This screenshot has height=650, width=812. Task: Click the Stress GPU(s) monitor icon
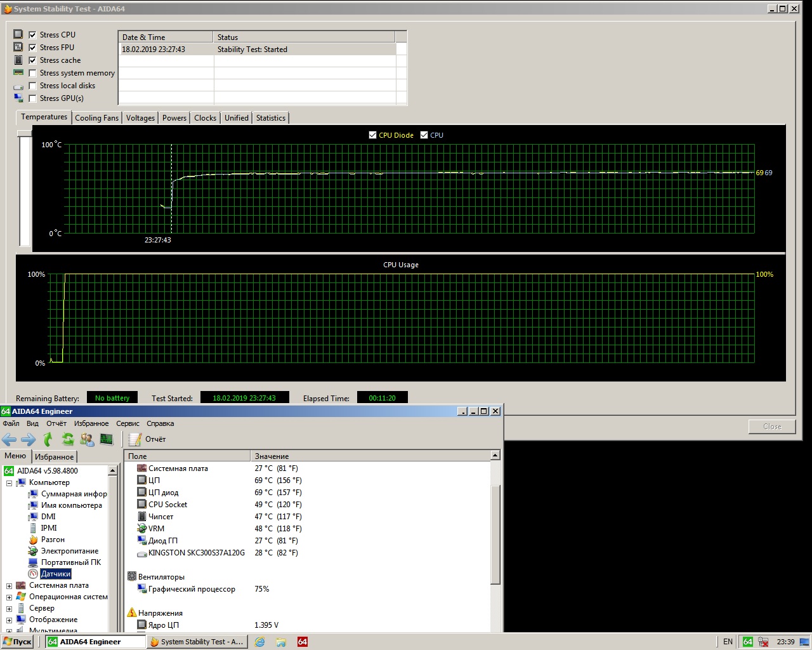point(18,98)
